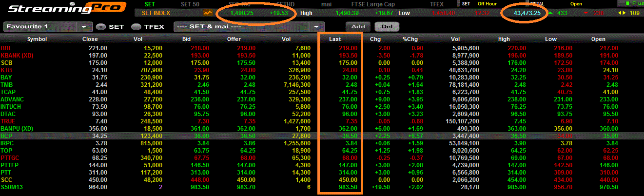Select the KTB symbol

tap(6, 70)
